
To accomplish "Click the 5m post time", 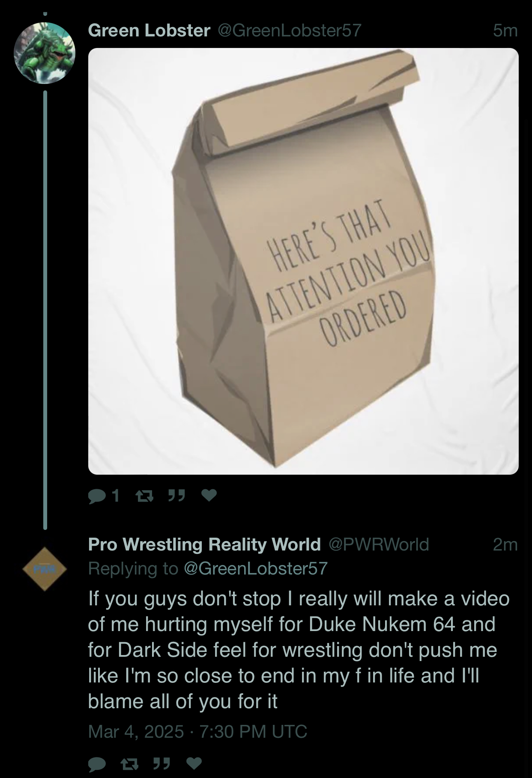I will [x=505, y=30].
